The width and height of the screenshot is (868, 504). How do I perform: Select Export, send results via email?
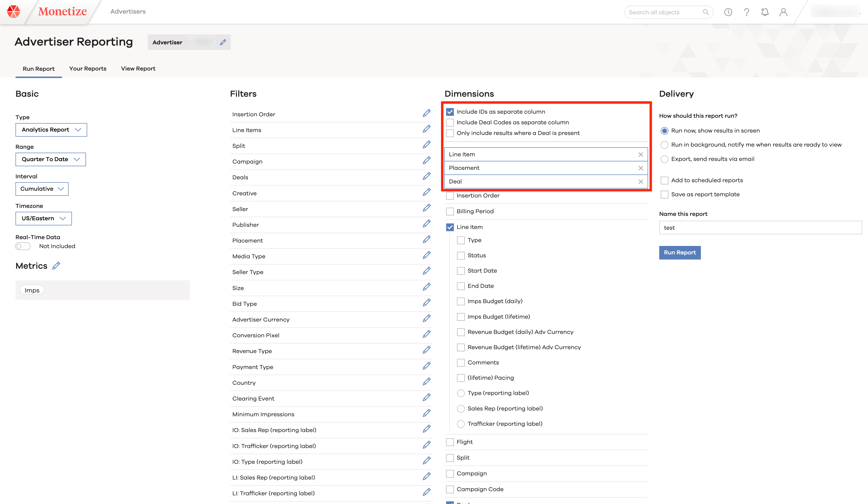pos(664,159)
